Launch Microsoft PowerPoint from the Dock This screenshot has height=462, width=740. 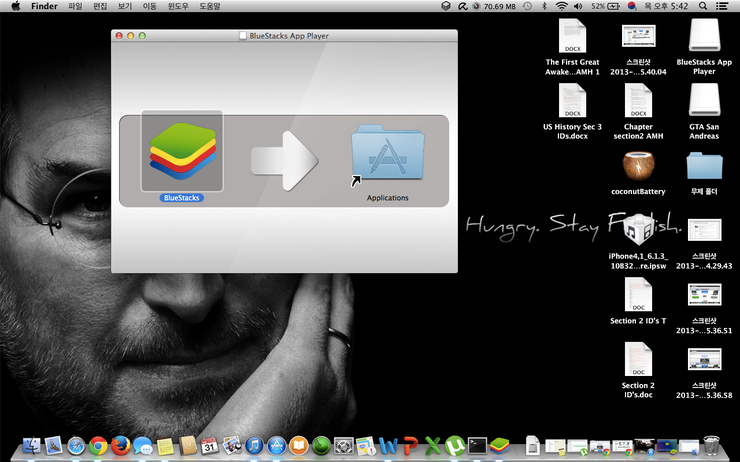411,445
